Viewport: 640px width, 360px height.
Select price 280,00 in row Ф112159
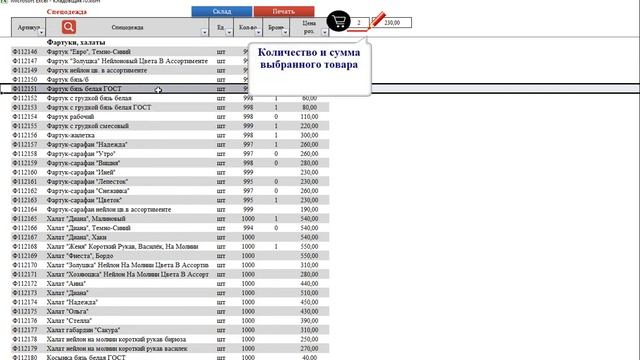pyautogui.click(x=310, y=163)
